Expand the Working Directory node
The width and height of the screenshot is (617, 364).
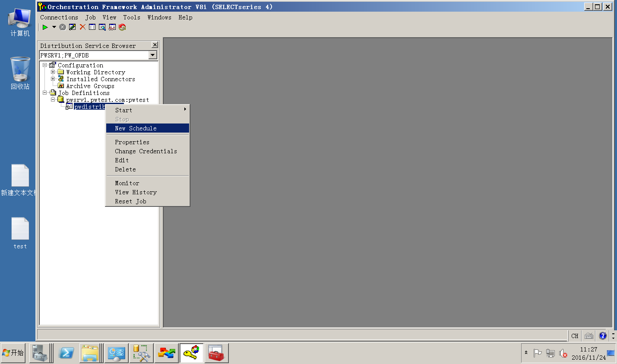53,72
